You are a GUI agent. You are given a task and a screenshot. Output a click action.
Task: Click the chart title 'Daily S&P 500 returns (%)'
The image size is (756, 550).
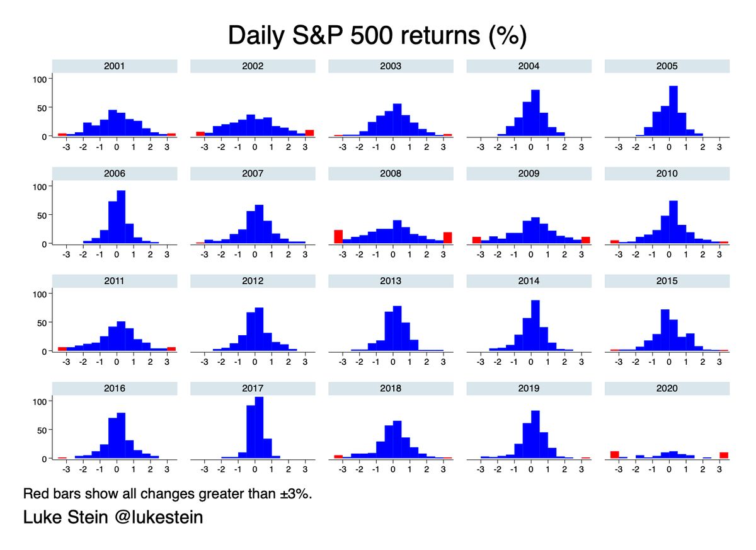[x=377, y=36]
